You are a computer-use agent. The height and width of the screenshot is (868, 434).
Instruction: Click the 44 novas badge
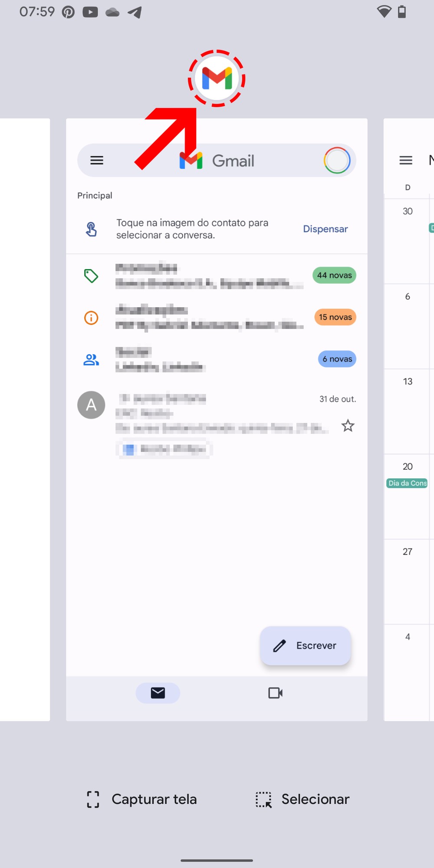click(x=334, y=276)
